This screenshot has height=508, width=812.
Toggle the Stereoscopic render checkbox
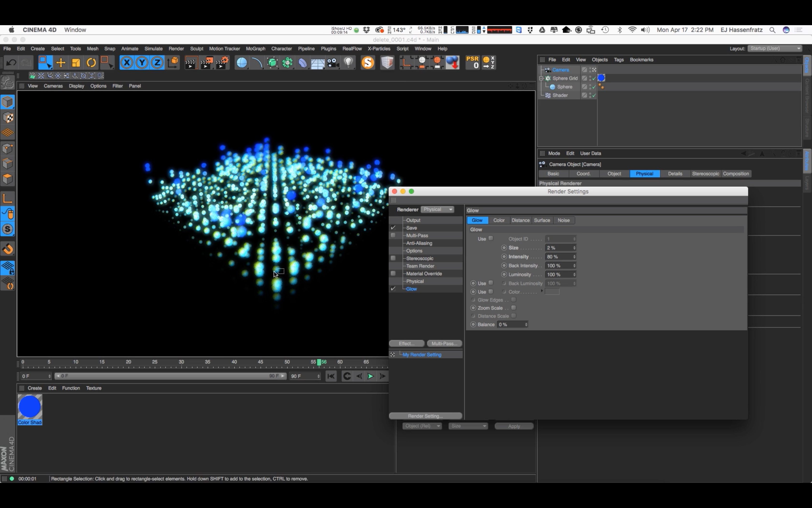tap(393, 258)
